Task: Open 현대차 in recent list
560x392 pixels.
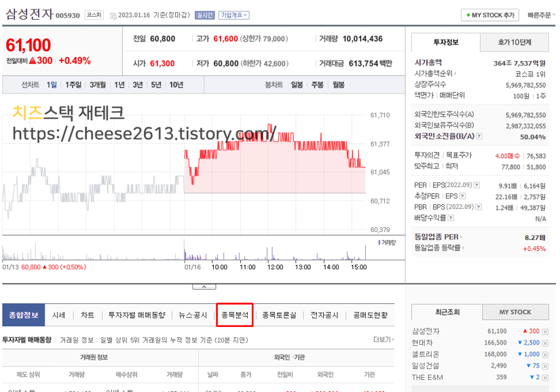Action: tap(422, 342)
